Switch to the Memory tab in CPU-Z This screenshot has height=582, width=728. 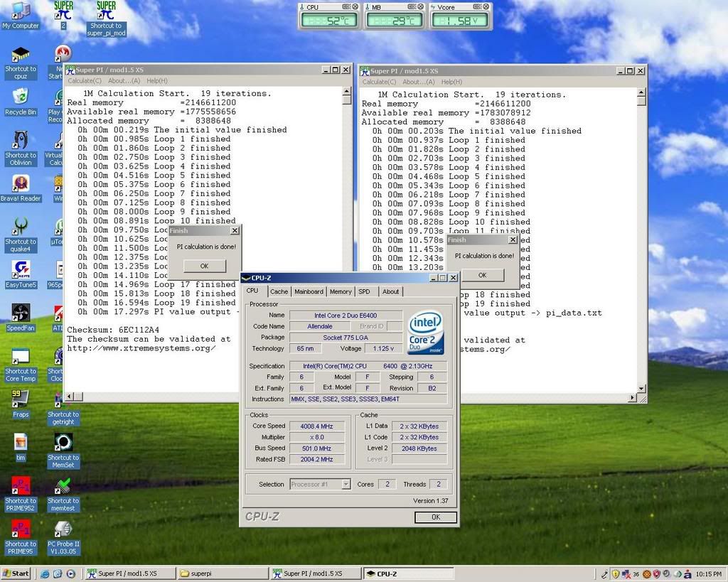(340, 291)
